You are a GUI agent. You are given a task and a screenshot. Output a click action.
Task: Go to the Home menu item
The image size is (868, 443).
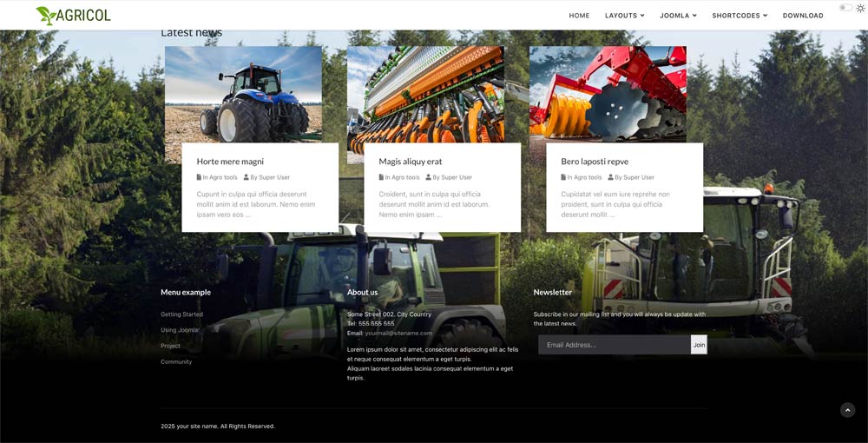579,16
